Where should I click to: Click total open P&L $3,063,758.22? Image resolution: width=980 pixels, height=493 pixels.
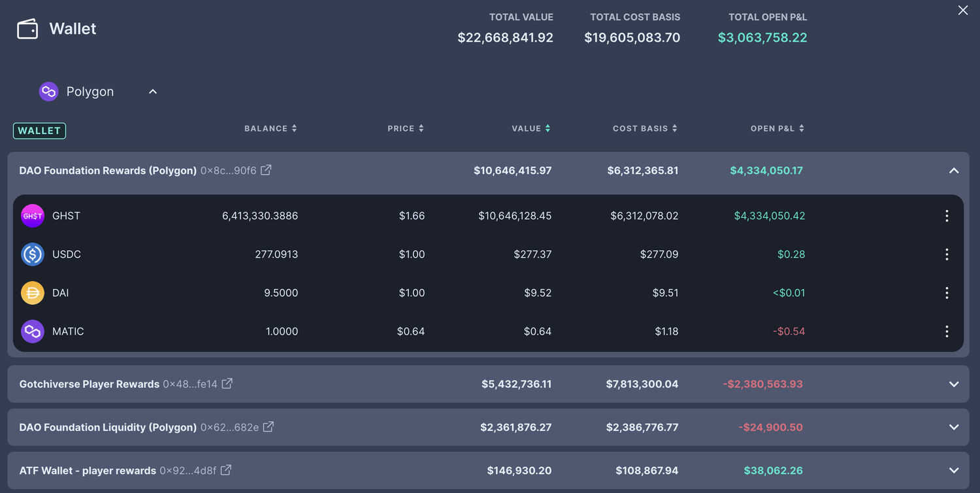(762, 38)
